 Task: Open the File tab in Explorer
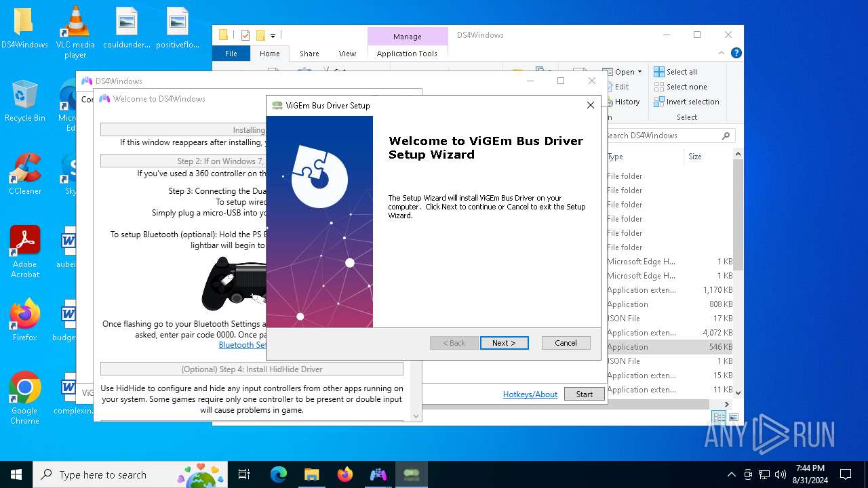pos(231,54)
